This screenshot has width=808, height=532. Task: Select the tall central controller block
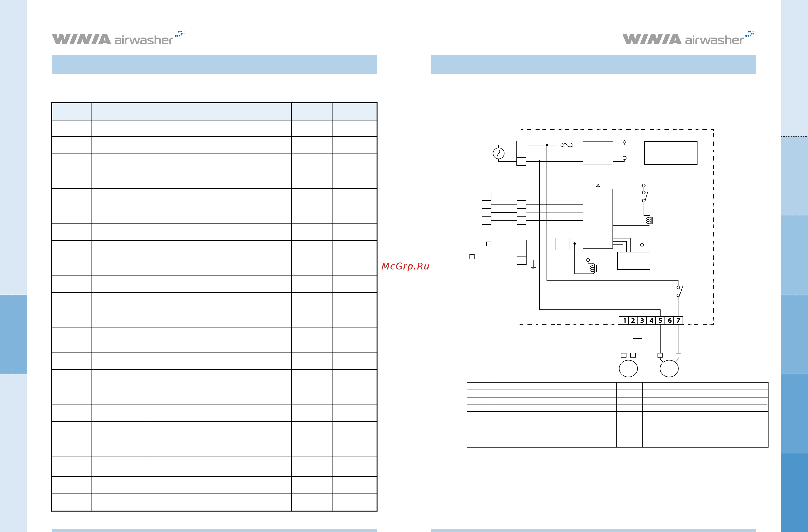(x=598, y=218)
